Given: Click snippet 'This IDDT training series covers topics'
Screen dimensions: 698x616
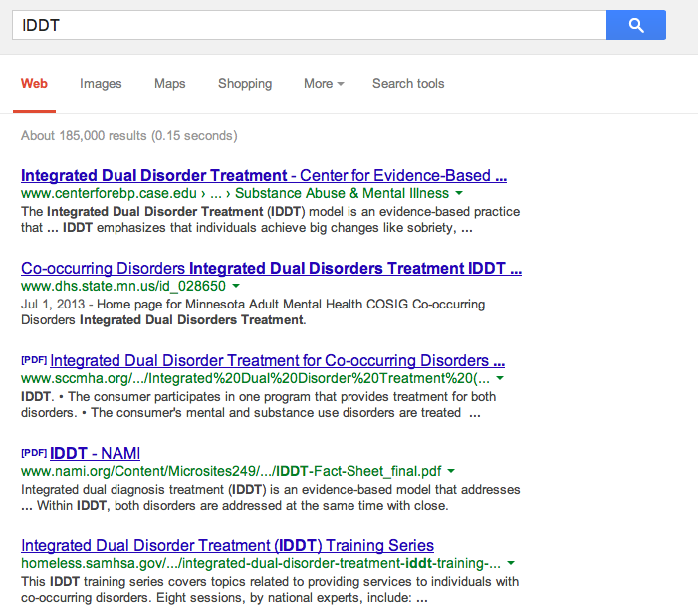Looking at the screenshot, I should pos(270,590).
